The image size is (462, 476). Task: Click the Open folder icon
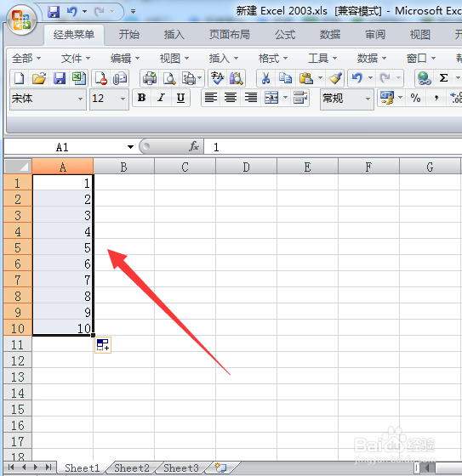tap(39, 78)
